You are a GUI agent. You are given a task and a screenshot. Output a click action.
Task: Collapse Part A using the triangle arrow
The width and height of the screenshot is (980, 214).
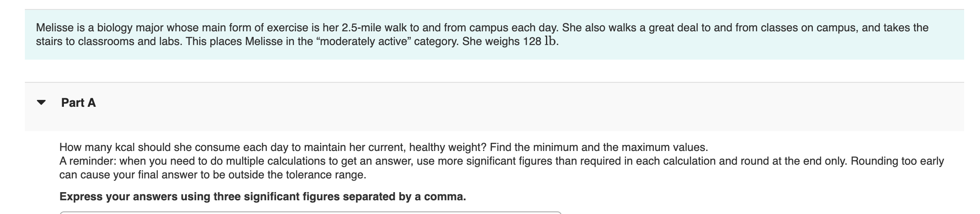click(x=41, y=103)
